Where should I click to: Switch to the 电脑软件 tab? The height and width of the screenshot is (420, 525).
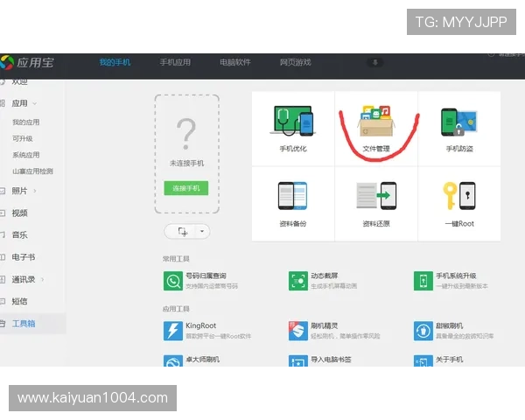[234, 63]
